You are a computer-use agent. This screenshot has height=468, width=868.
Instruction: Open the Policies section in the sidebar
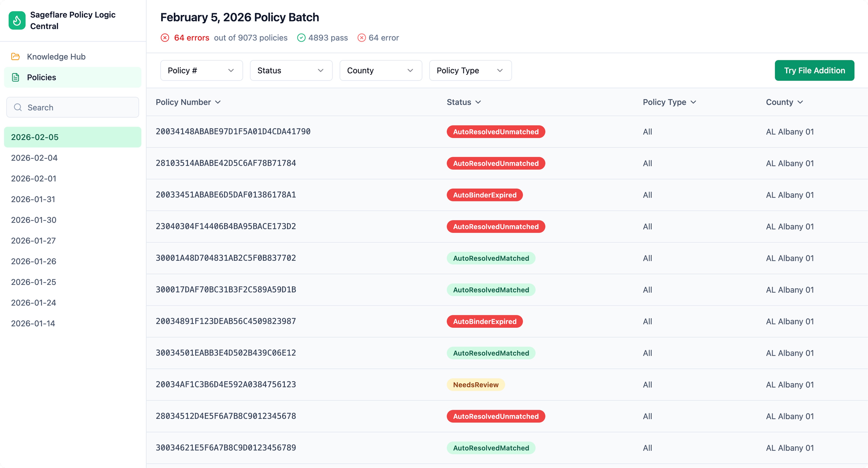coord(42,77)
